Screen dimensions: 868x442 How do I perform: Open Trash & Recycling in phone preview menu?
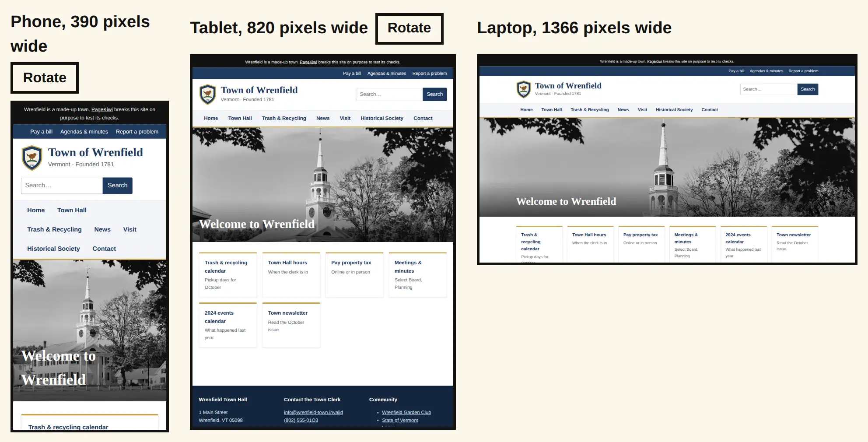point(54,230)
